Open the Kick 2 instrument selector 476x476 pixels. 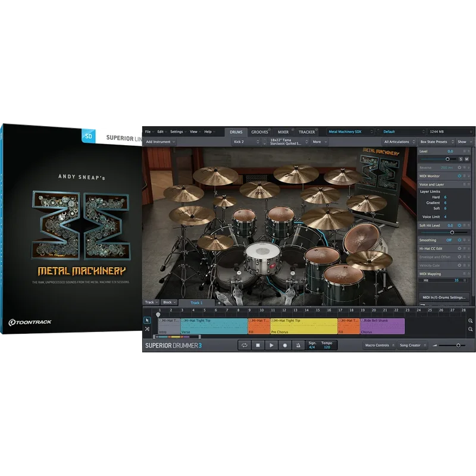click(x=246, y=142)
